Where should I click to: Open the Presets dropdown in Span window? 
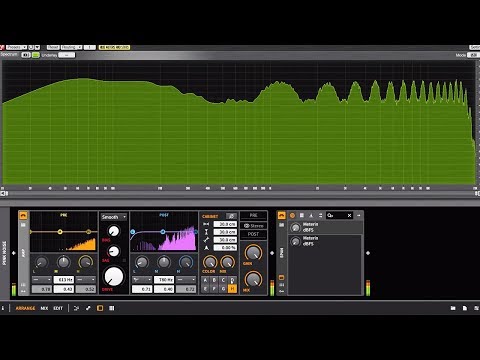16,47
